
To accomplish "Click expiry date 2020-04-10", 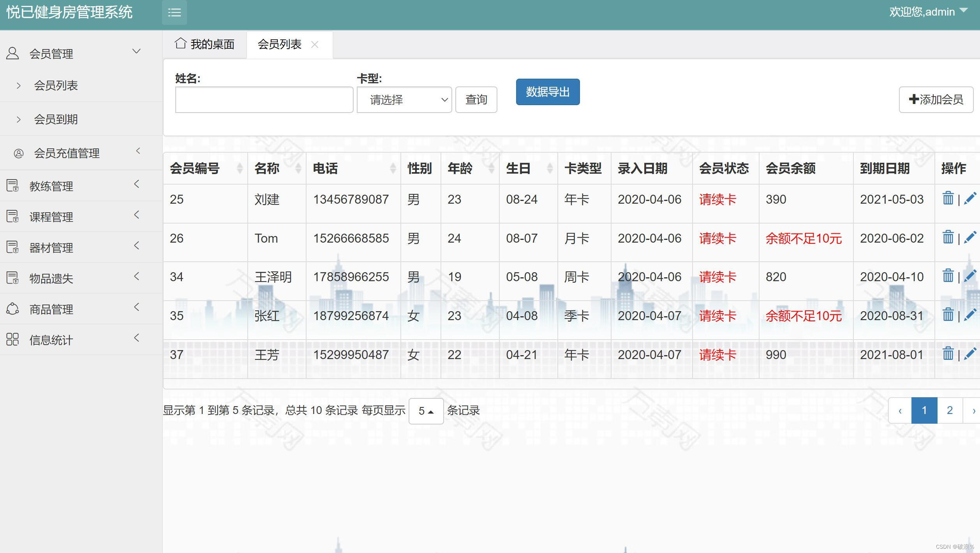I will [892, 276].
